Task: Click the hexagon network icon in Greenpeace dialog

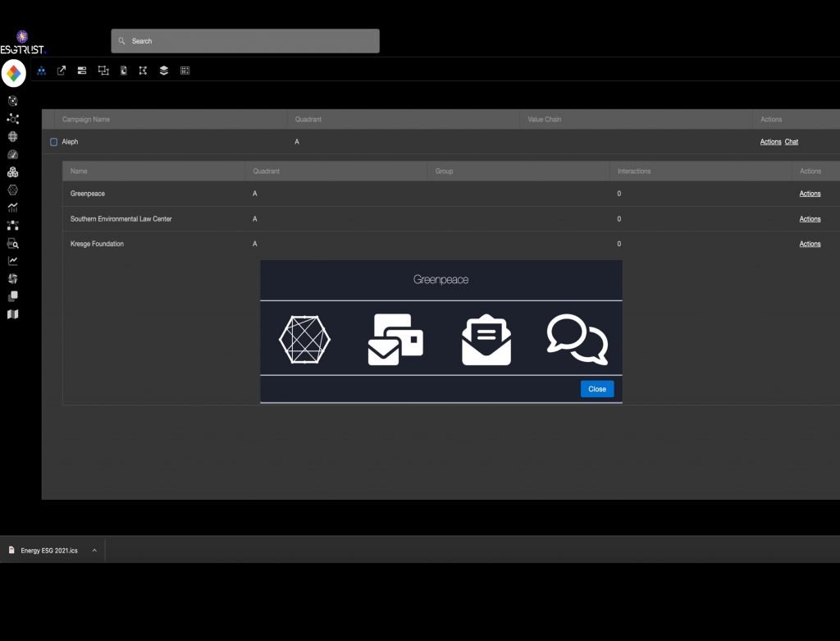Action: pos(305,339)
